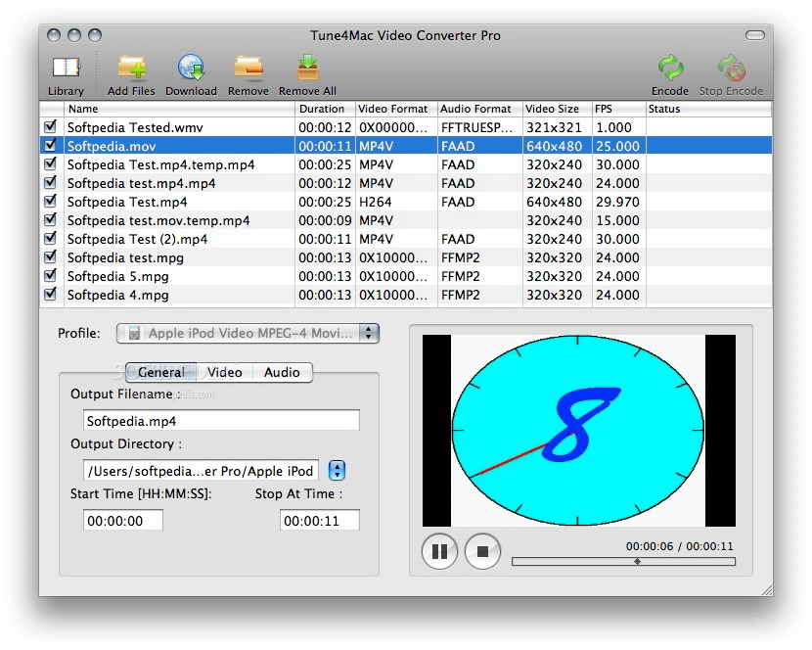The image size is (812, 650).
Task: Click the Add Files folder icon
Action: point(131,69)
